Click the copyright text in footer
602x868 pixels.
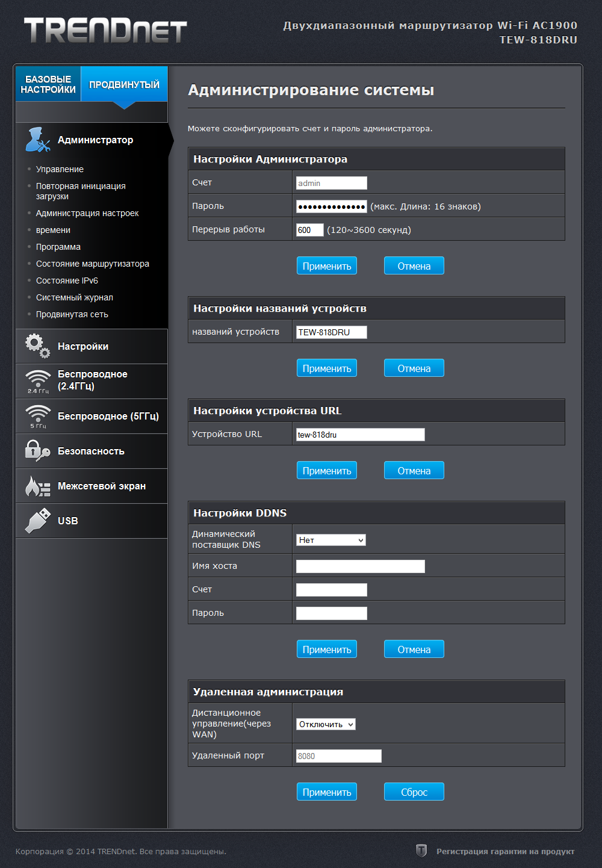(121, 851)
